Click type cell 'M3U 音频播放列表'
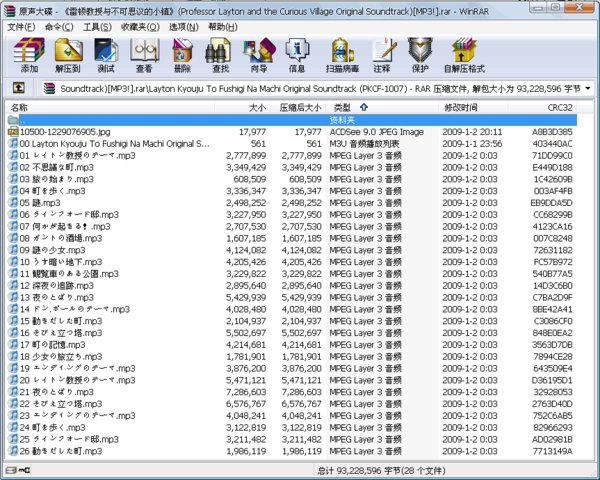The image size is (600, 480). 364,144
